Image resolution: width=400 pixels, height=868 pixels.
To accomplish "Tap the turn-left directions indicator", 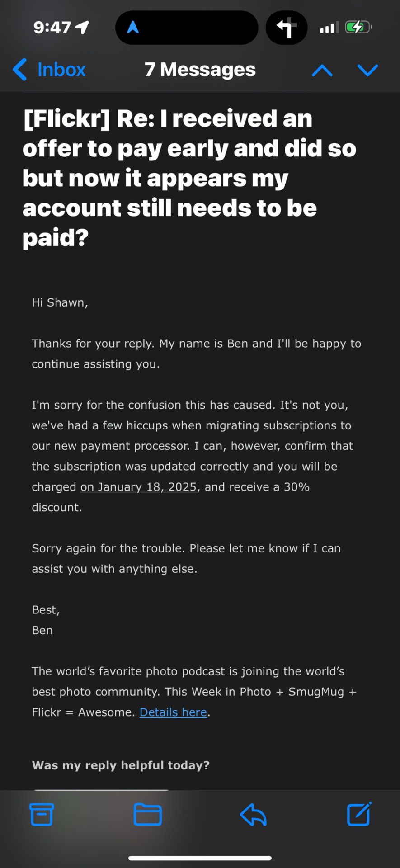I will [287, 28].
